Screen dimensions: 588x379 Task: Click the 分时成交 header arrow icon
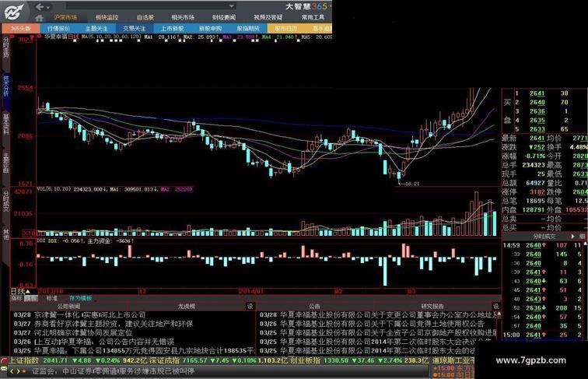click(572, 237)
